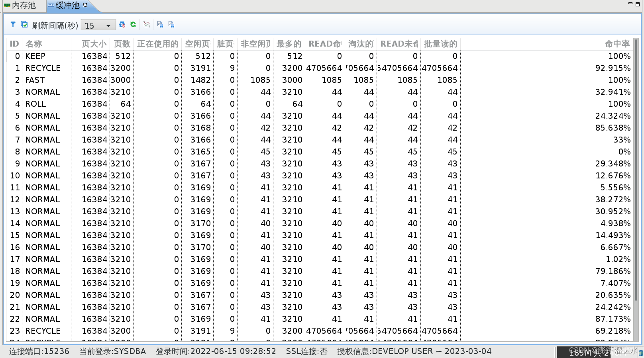This screenshot has height=358, width=644.
Task: Click the table vertical scrollbar
Action: (636, 170)
